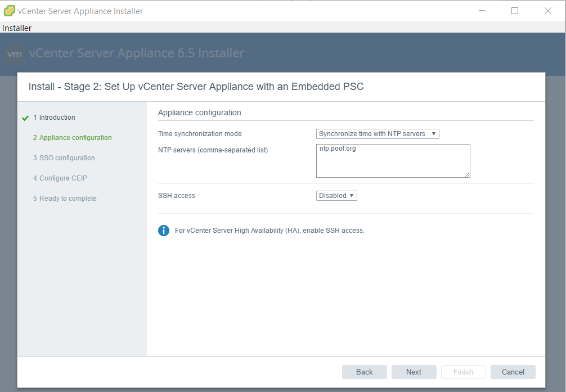Select step 4 Configure CEIP
The width and height of the screenshot is (566, 392).
point(60,178)
